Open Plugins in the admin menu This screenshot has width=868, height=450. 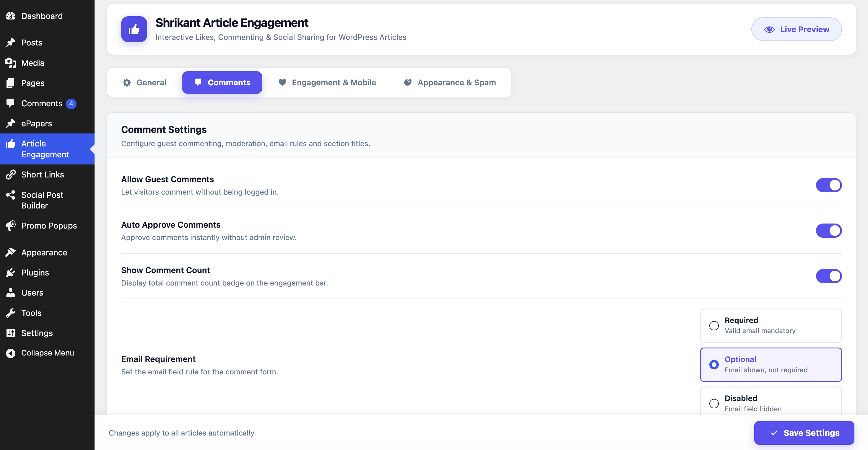(47, 273)
